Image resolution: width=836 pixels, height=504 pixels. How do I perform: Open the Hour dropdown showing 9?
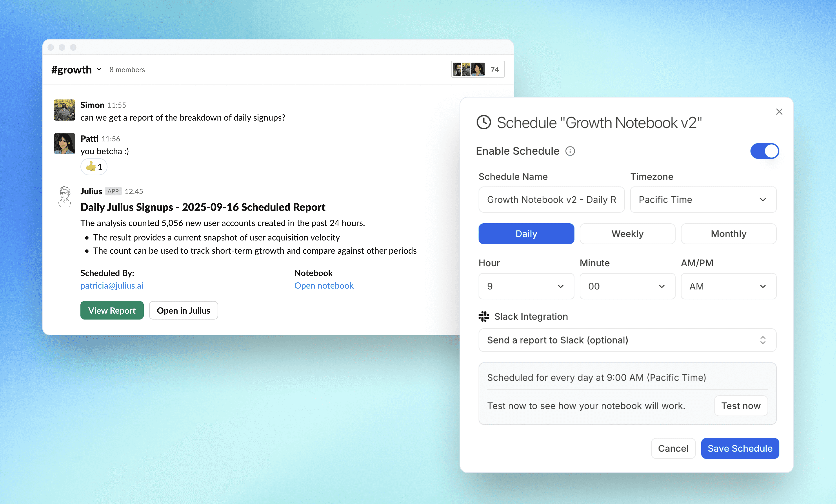point(526,286)
